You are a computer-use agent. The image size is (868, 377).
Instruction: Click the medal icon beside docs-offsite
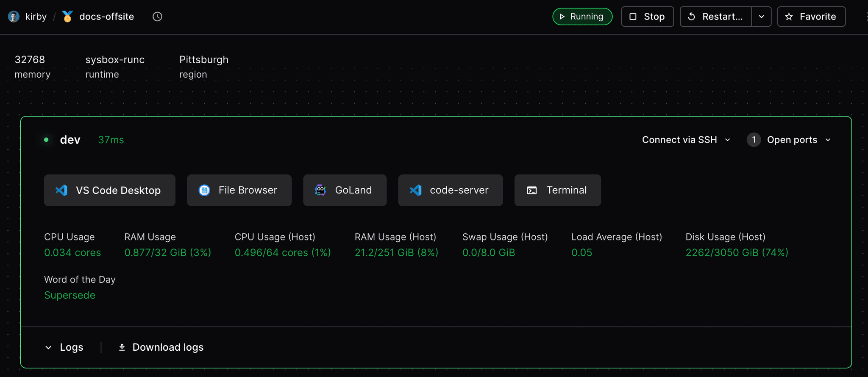coord(67,17)
